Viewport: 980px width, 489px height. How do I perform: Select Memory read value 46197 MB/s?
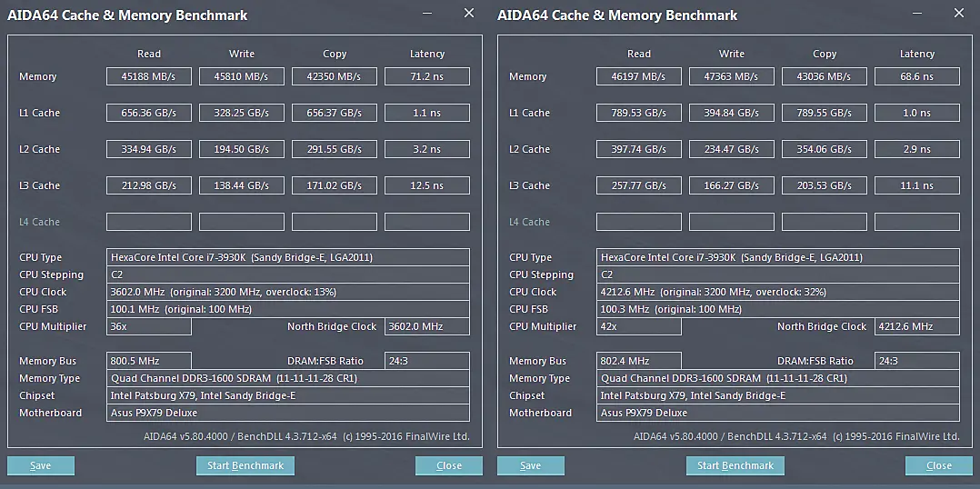click(x=639, y=77)
